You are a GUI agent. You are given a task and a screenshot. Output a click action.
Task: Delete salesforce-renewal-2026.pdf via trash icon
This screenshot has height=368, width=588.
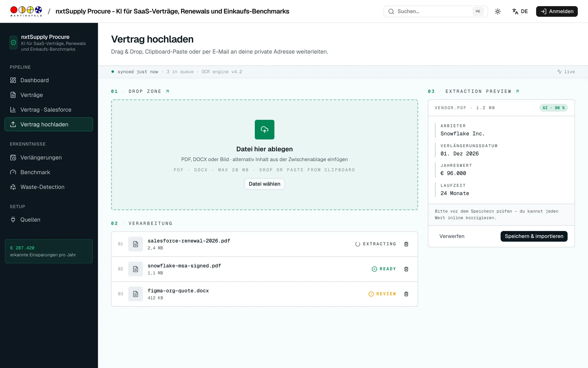point(406,244)
